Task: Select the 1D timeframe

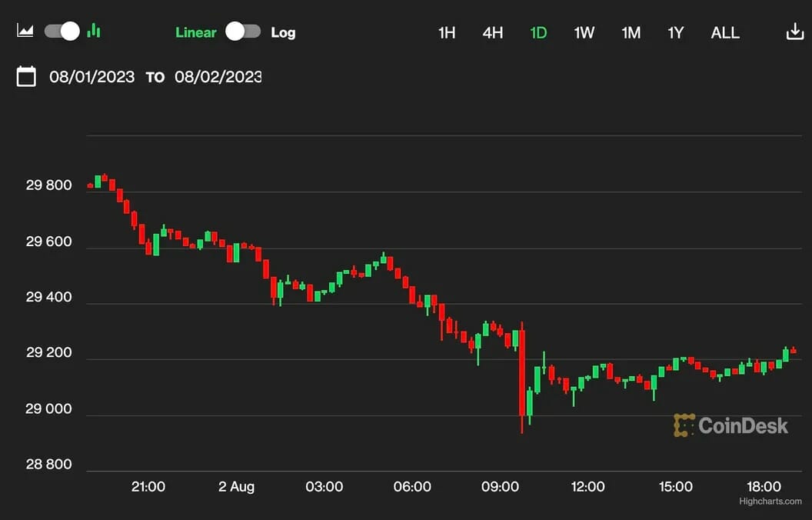Action: (538, 32)
